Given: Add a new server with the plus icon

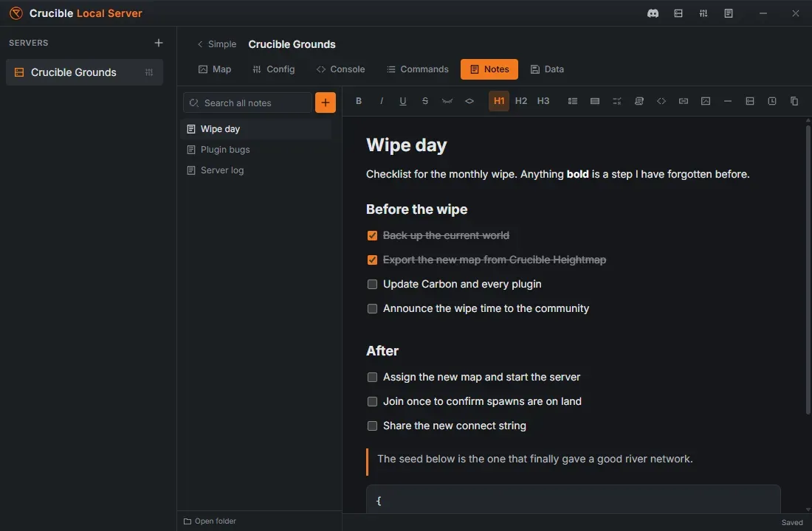Looking at the screenshot, I should [x=159, y=43].
